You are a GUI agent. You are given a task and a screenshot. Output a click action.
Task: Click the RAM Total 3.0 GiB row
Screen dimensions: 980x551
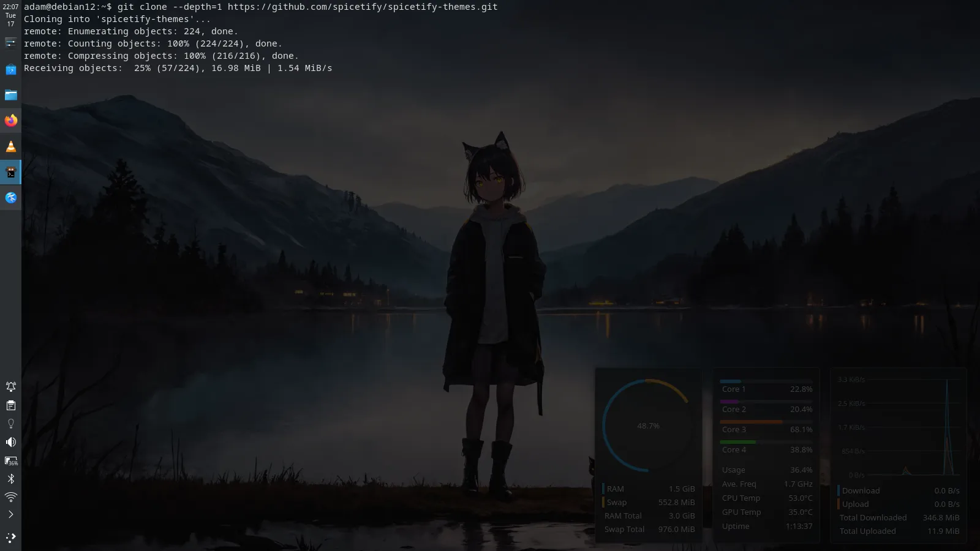649,515
